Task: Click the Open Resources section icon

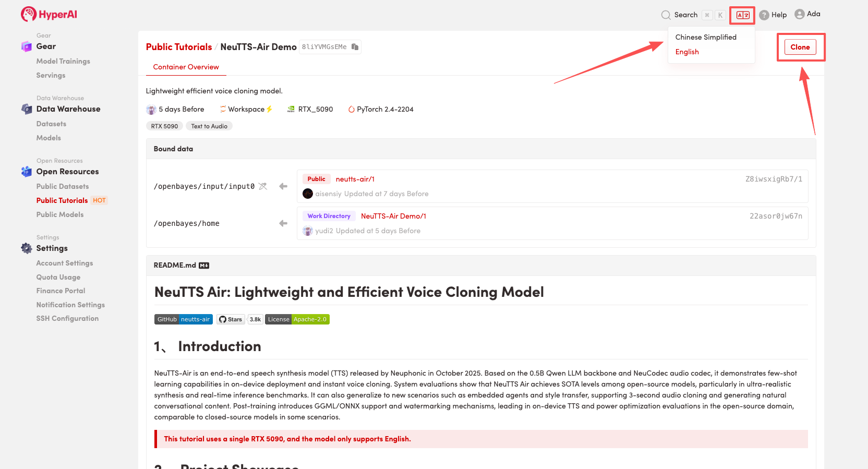Action: pyautogui.click(x=27, y=172)
